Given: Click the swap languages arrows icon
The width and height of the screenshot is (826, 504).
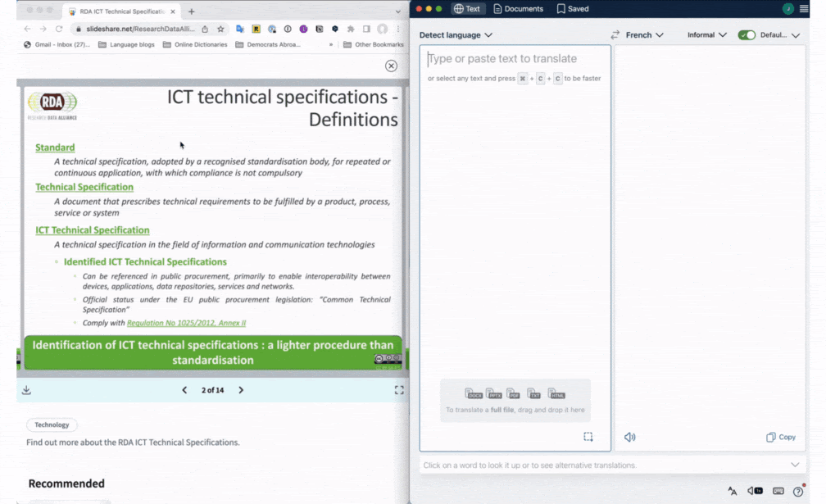Looking at the screenshot, I should (615, 35).
